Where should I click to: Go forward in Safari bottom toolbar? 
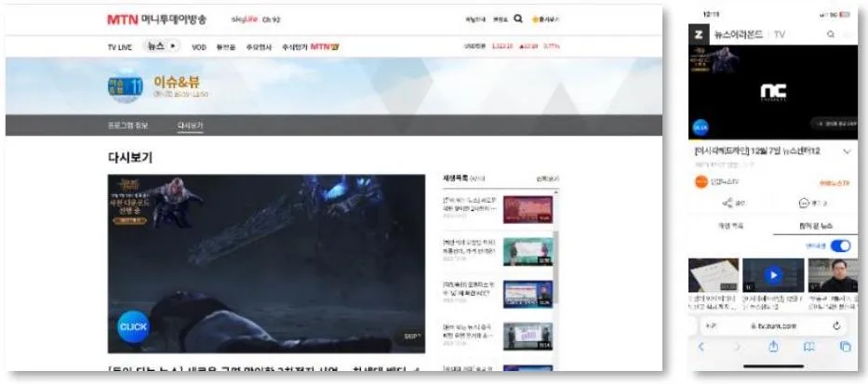pyautogui.click(x=737, y=347)
